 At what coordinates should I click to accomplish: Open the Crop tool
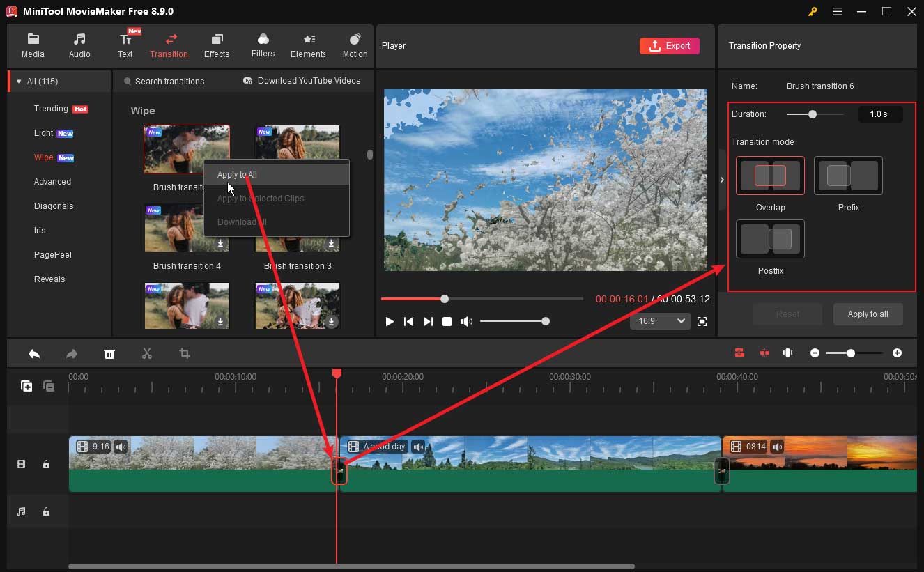tap(185, 354)
